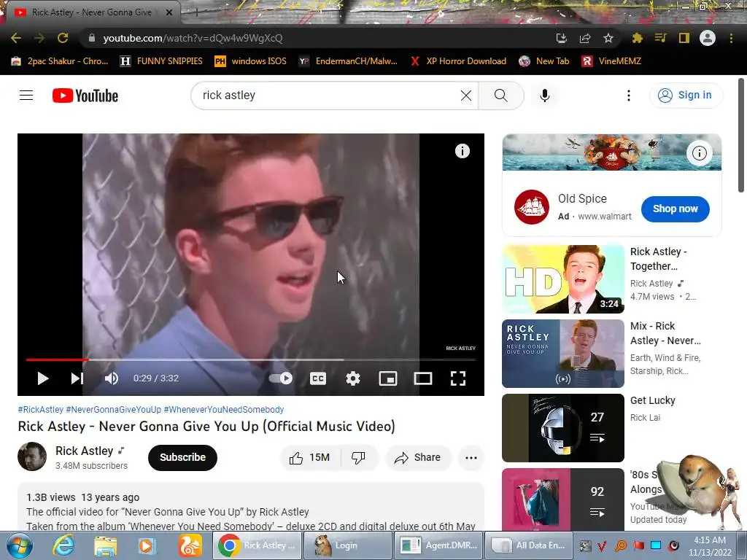Image resolution: width=747 pixels, height=560 pixels.
Task: Mute the video volume
Action: 112,378
